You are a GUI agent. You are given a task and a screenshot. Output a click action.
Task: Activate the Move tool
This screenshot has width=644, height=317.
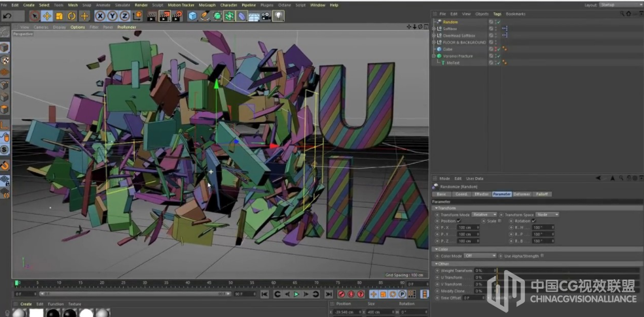coord(47,16)
